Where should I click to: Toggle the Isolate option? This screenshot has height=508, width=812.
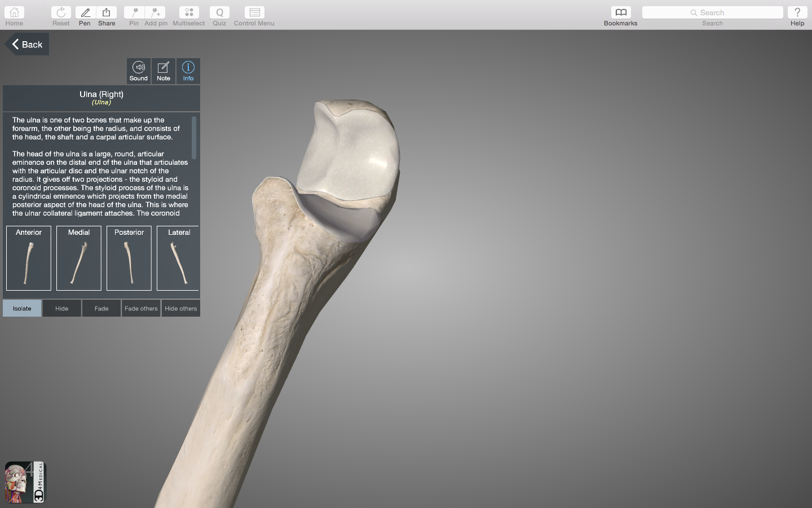click(x=22, y=308)
